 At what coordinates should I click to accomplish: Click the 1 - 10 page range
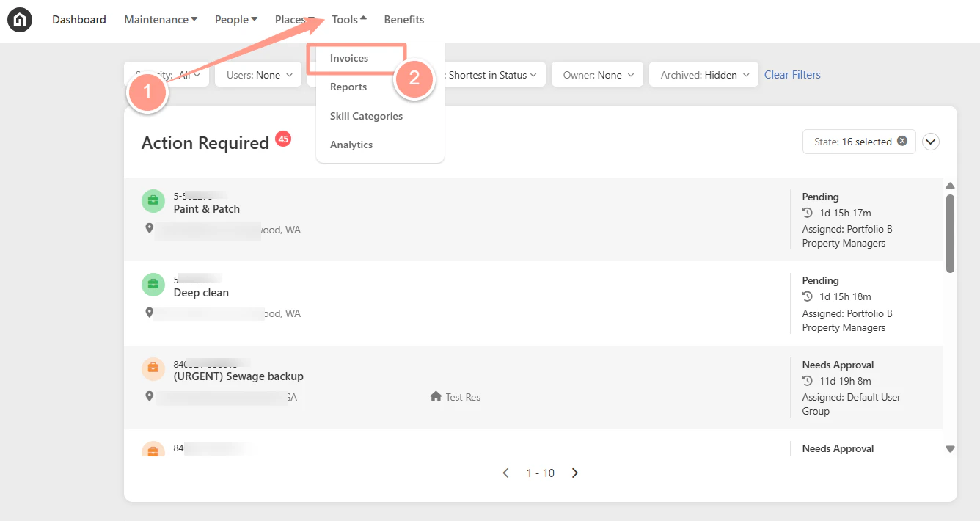(x=540, y=473)
